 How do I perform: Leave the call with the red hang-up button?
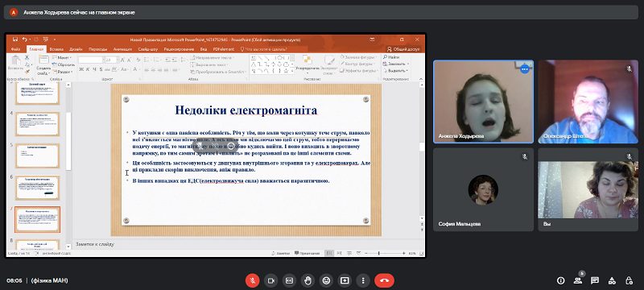tap(385, 280)
